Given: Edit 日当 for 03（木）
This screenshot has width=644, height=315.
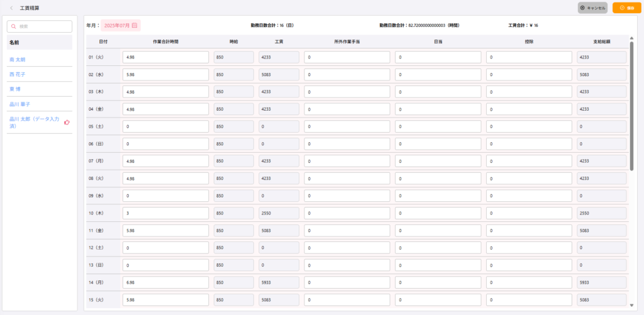Looking at the screenshot, I should [438, 92].
